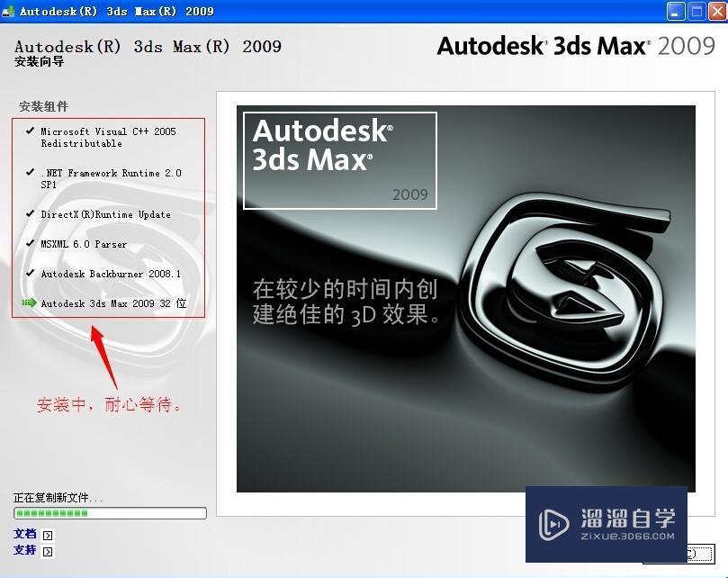
Task: Click the checkmark beside Autodesk Backburner 2008.1
Action: pyautogui.click(x=30, y=273)
